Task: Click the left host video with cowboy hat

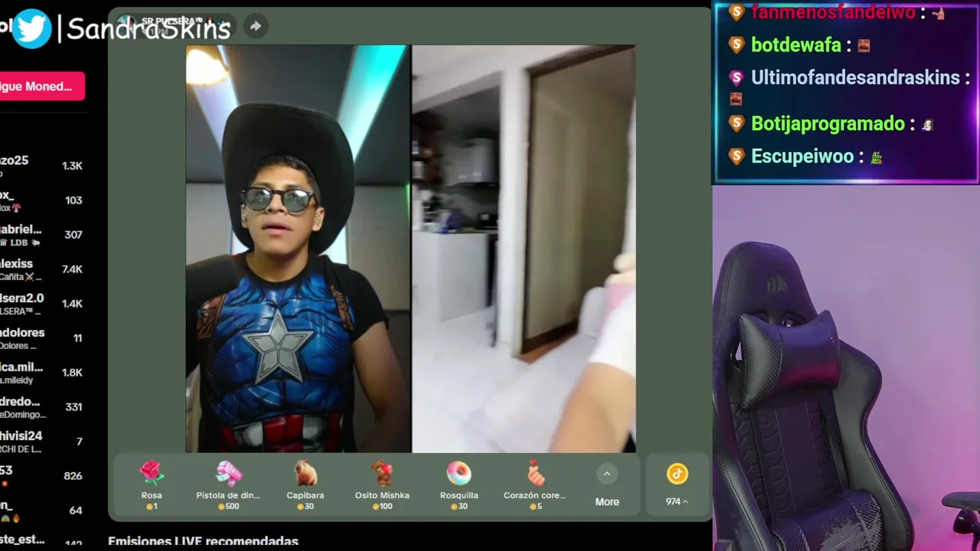Action: pos(298,249)
